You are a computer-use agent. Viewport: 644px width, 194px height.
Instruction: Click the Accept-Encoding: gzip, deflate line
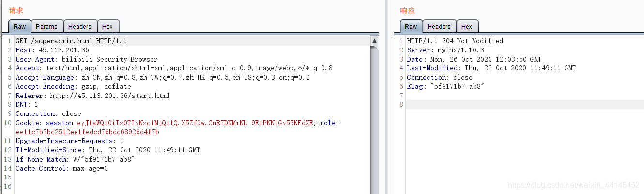tap(73, 87)
